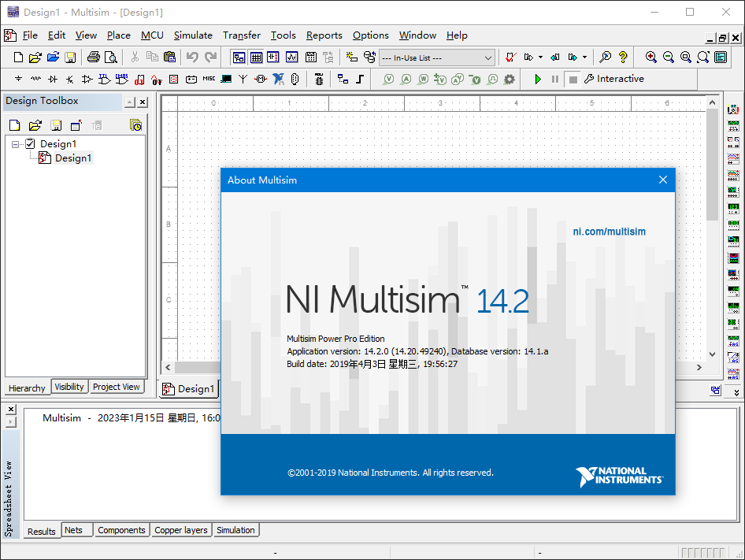Open the Simulate menu

tap(193, 35)
